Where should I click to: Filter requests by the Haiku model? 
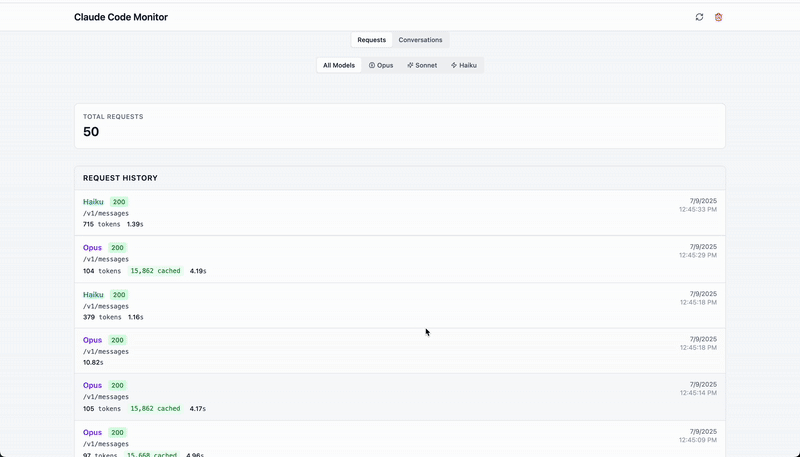tap(464, 65)
